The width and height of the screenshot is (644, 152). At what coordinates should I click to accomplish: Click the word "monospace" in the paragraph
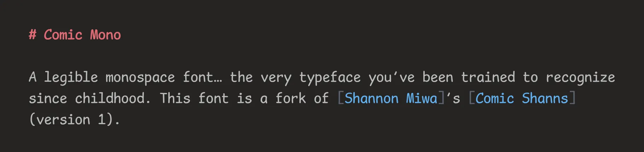coord(140,77)
